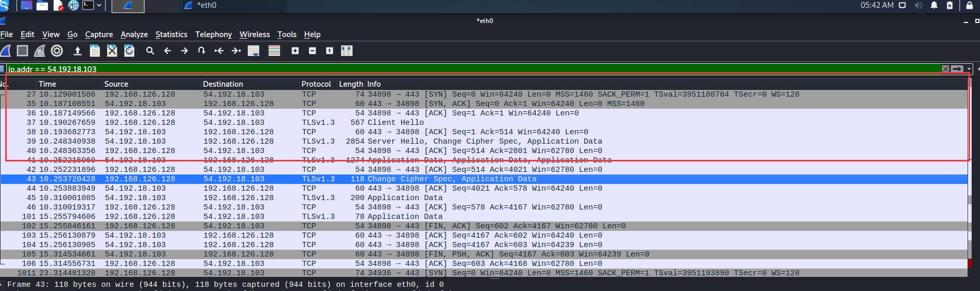Select packet 37 Client Hello row
This screenshot has width=980, height=291.
click(x=365, y=123)
